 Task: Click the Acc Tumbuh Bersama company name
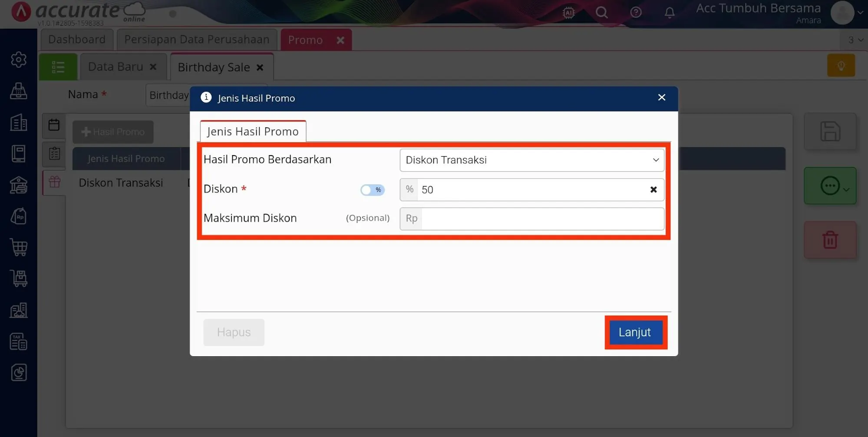758,8
